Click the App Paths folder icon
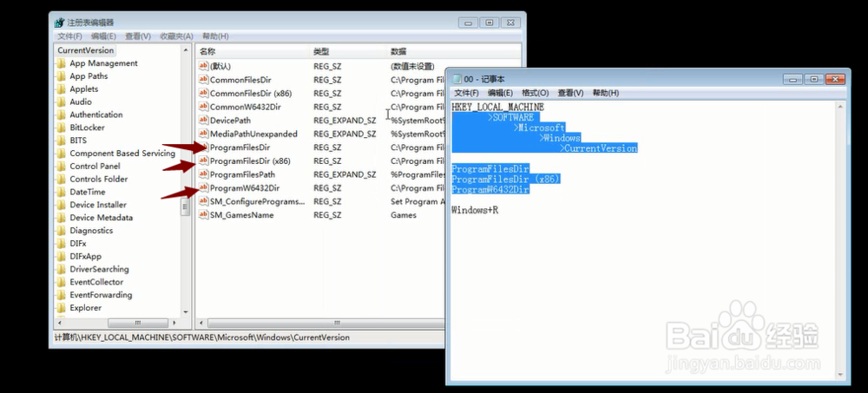Viewport: 868px width, 393px height. click(61, 76)
